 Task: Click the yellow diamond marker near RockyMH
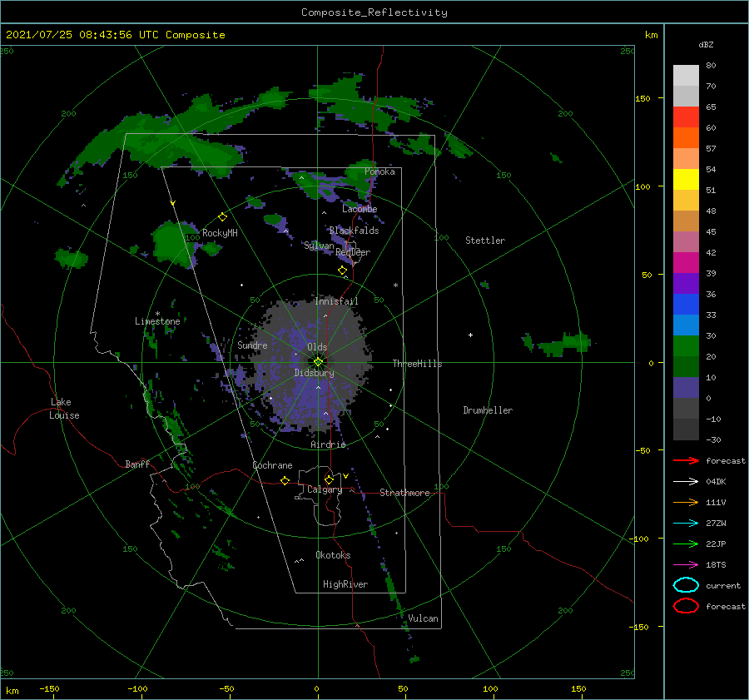point(222,217)
